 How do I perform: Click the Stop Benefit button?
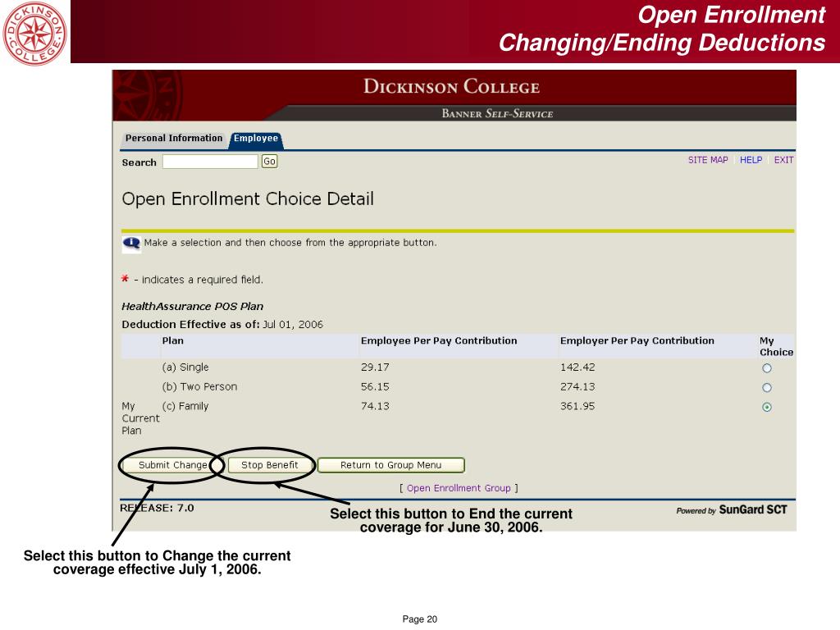tap(269, 465)
